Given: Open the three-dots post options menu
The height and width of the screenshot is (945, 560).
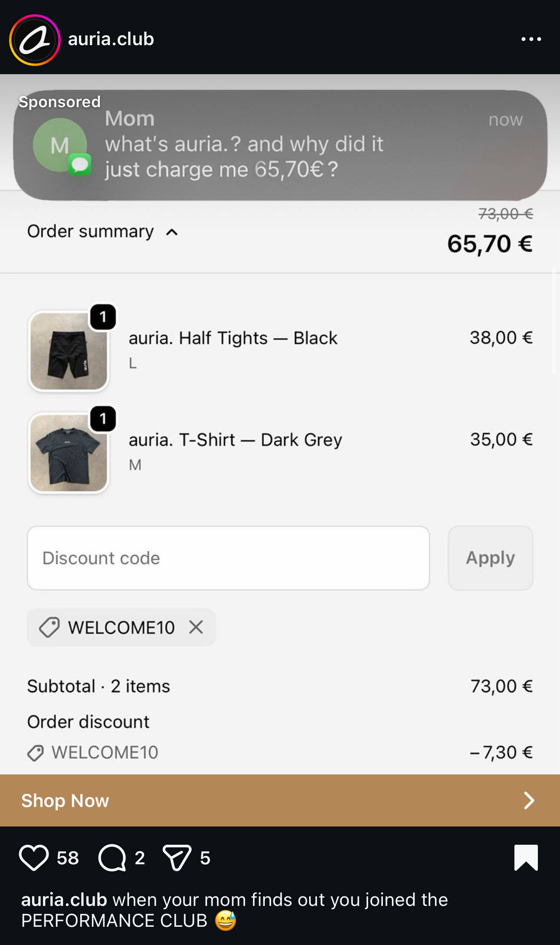Looking at the screenshot, I should point(531,39).
